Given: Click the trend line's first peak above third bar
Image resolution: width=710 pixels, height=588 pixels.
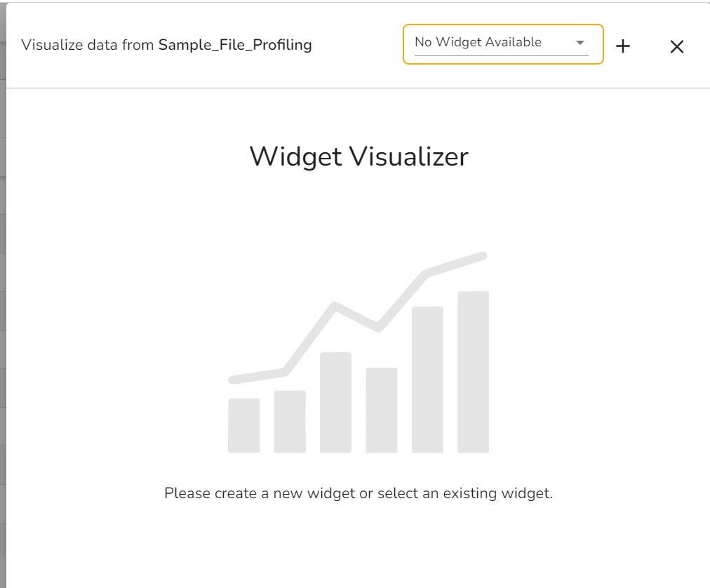Looking at the screenshot, I should coord(335,305).
